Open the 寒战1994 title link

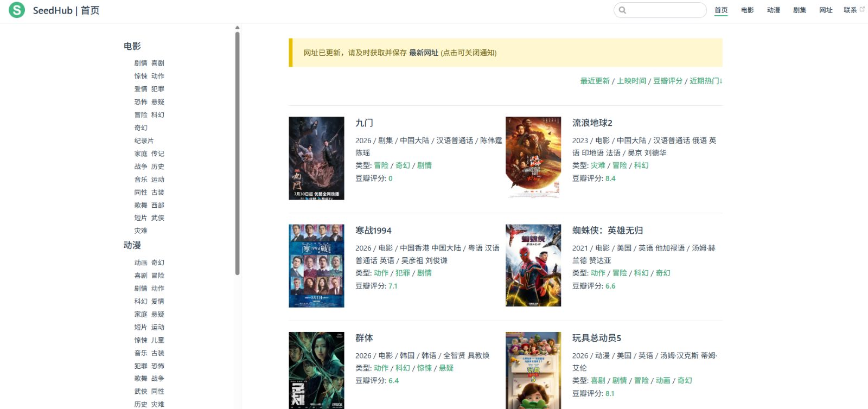(x=373, y=231)
